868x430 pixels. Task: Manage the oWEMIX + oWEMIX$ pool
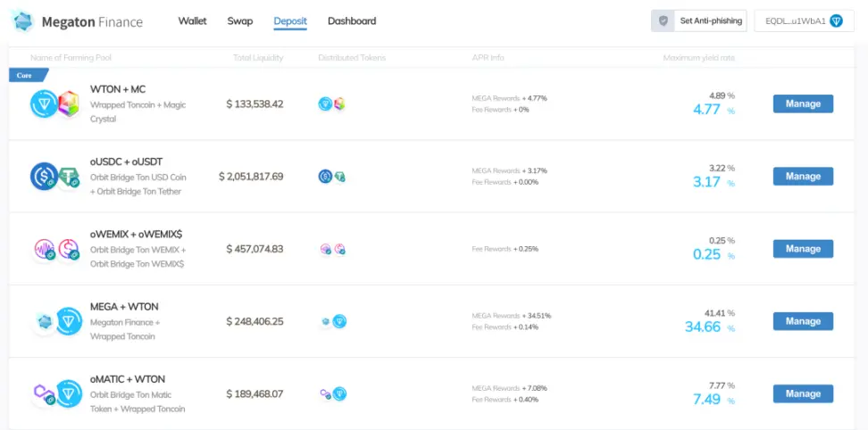[x=803, y=249]
